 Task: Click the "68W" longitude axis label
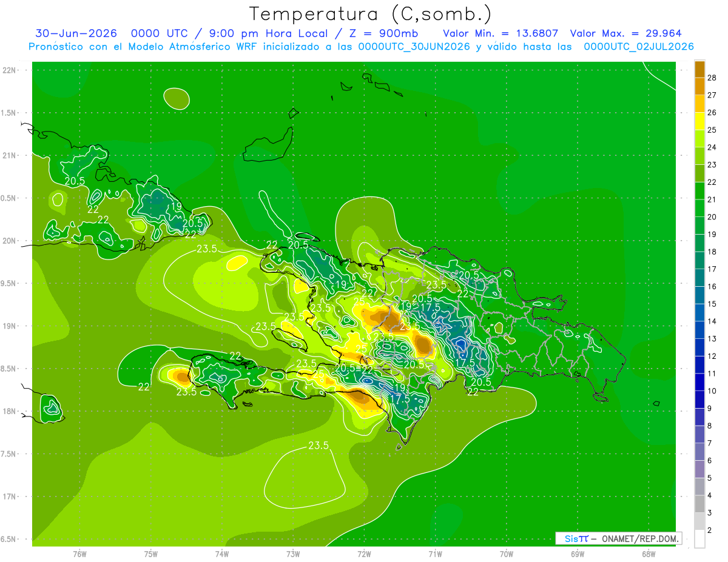click(649, 554)
